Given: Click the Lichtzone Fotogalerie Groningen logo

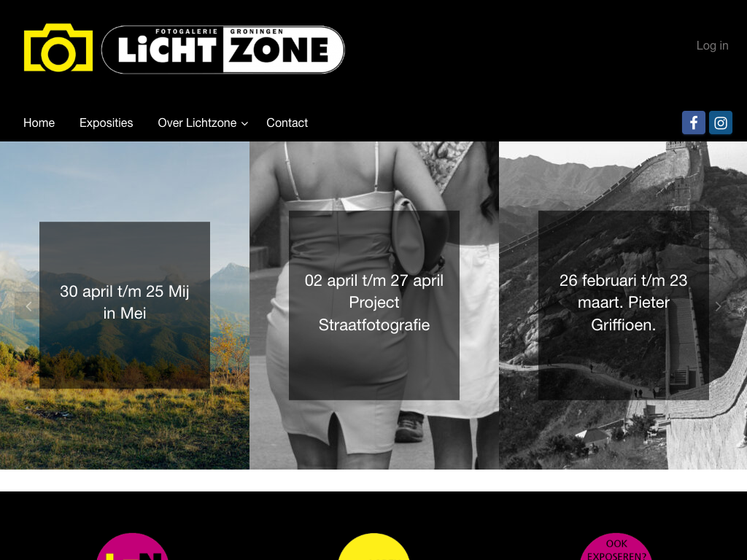Looking at the screenshot, I should pos(223,50).
